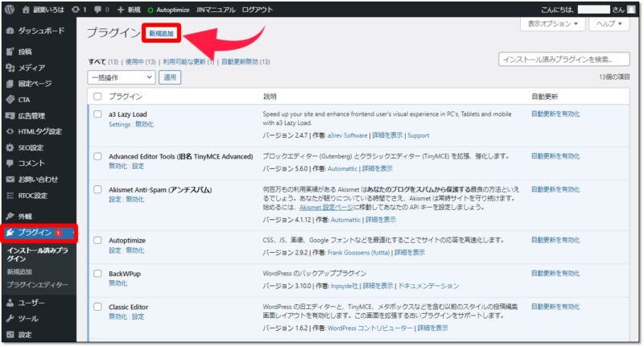Click the 新規追加 button beside page title
The width and height of the screenshot is (644, 347).
161,33
